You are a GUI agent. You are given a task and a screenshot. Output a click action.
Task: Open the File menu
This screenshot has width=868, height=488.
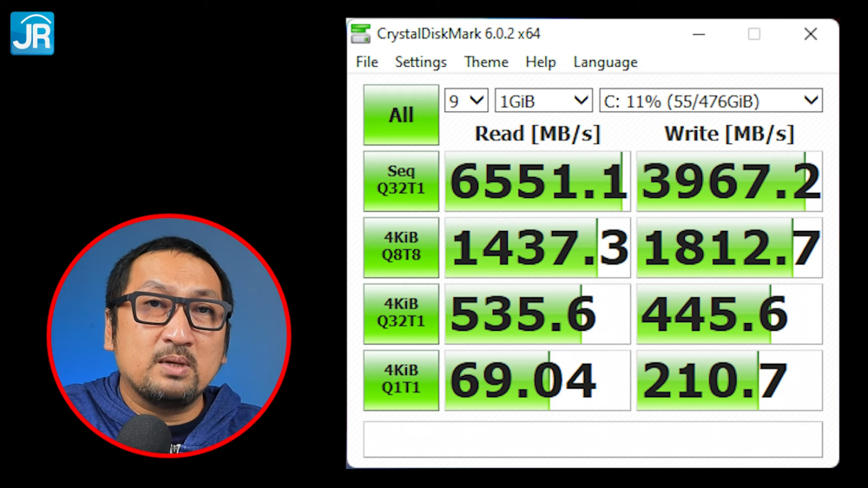coord(367,63)
